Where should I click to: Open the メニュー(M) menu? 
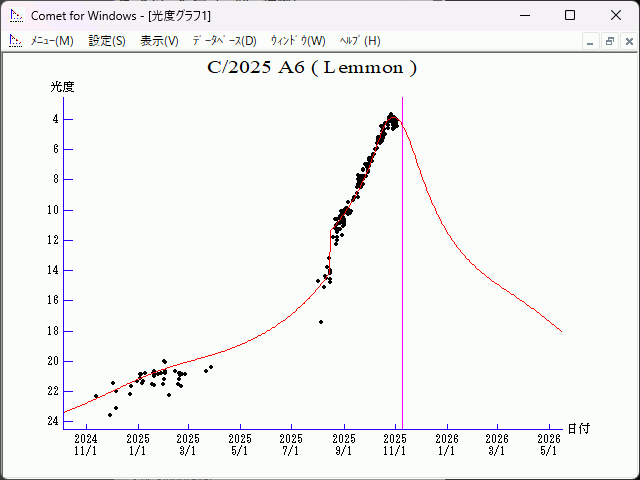(x=52, y=41)
